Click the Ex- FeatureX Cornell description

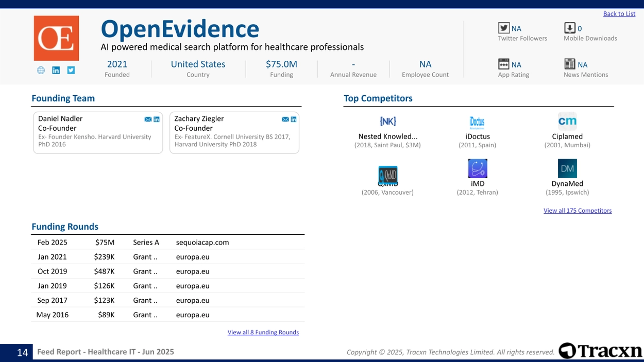[232, 141]
